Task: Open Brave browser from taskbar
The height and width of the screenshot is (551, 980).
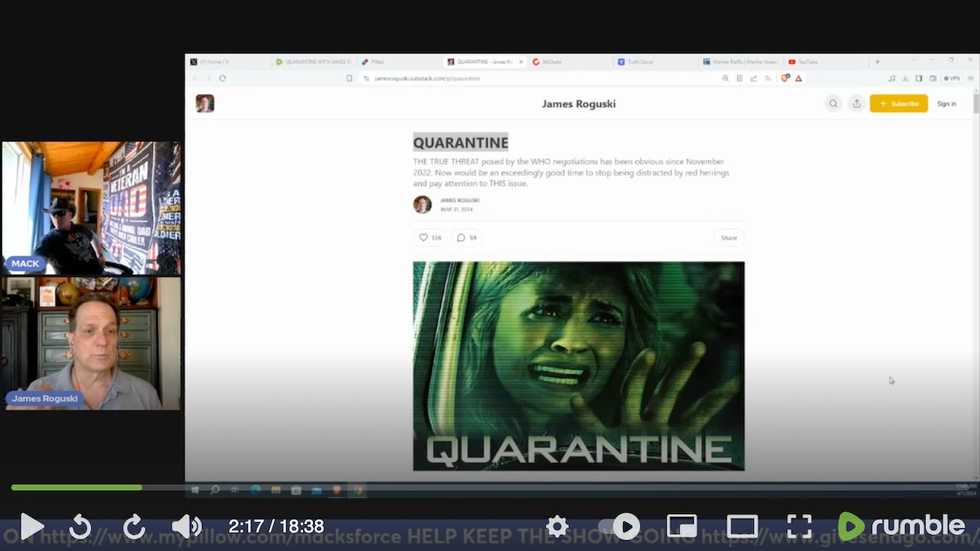Action: point(337,491)
